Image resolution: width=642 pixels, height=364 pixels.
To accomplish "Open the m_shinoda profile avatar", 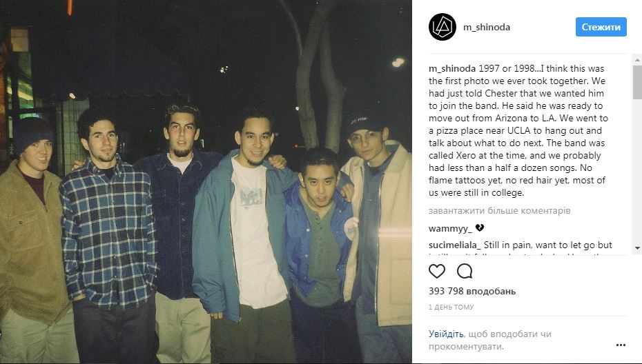I will point(442,27).
